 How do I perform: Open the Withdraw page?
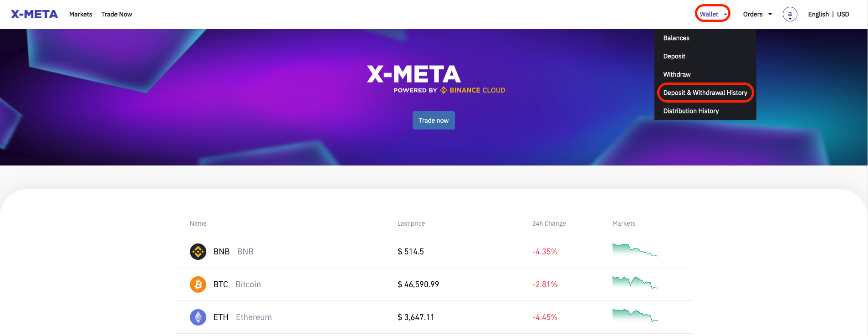(677, 74)
